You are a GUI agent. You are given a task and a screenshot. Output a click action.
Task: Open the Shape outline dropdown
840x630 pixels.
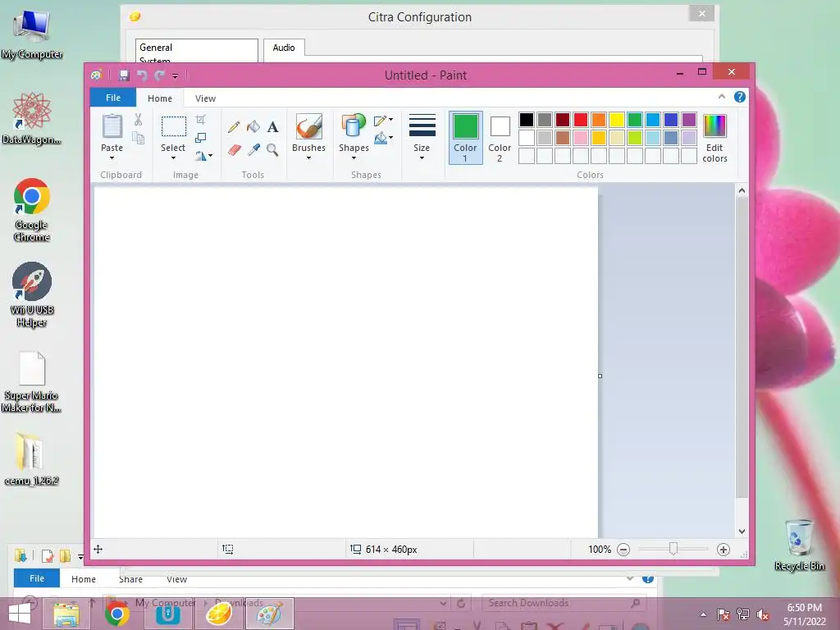point(384,120)
